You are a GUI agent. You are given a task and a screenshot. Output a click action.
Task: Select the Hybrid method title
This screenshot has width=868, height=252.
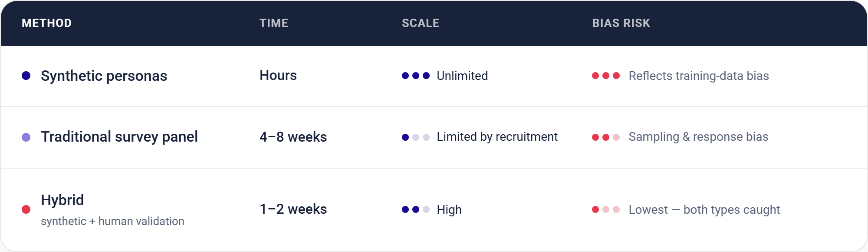62,200
